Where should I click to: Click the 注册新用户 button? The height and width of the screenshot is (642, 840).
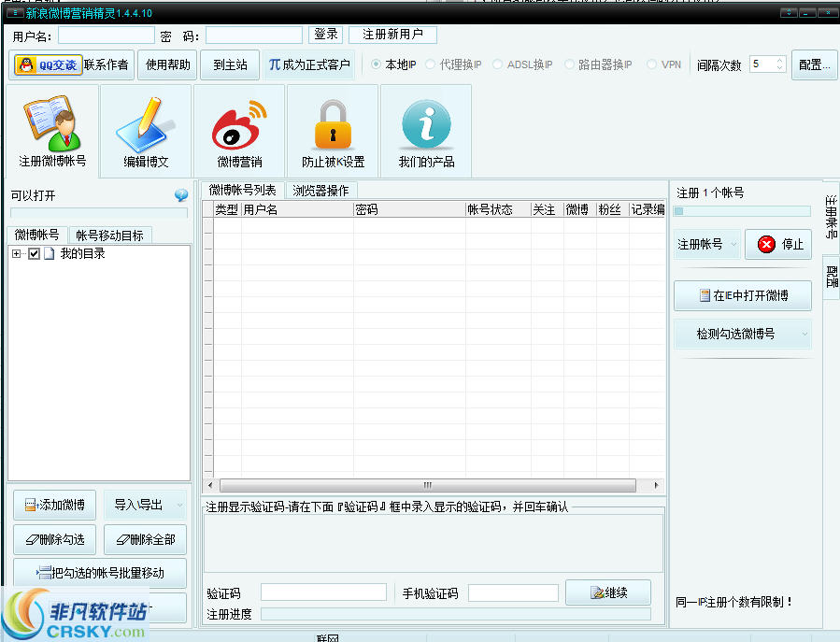[392, 35]
